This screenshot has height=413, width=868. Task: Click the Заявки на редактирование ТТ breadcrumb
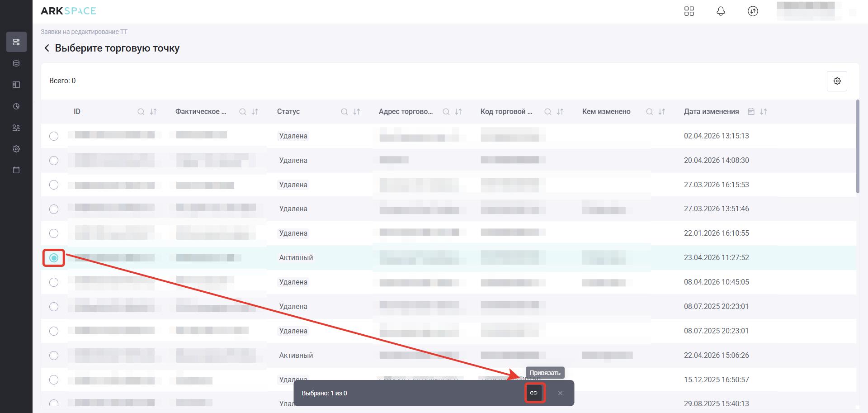click(84, 32)
